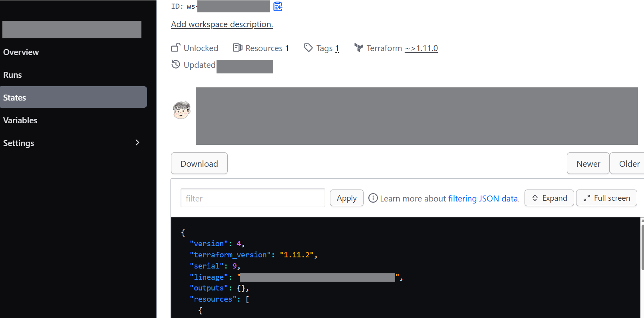The width and height of the screenshot is (644, 318).
Task: Click the "outputs" key in JSON
Action: (209, 288)
